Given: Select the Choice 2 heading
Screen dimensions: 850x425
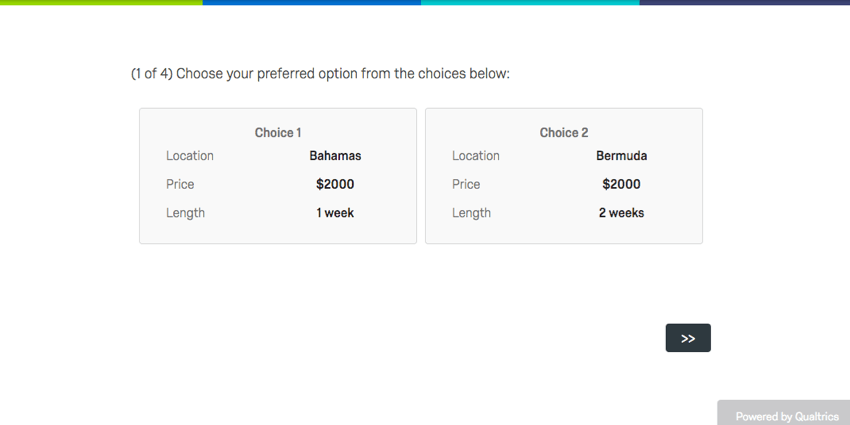Looking at the screenshot, I should [x=564, y=132].
